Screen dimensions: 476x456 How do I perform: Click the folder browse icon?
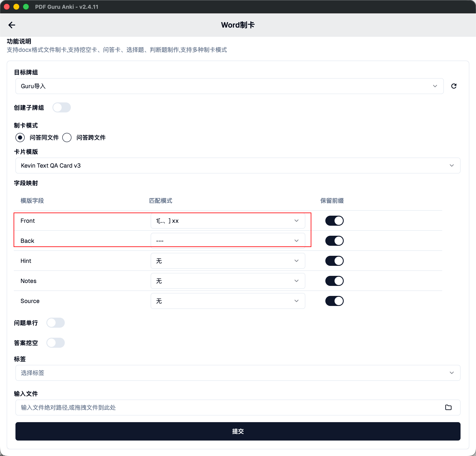(x=448, y=408)
